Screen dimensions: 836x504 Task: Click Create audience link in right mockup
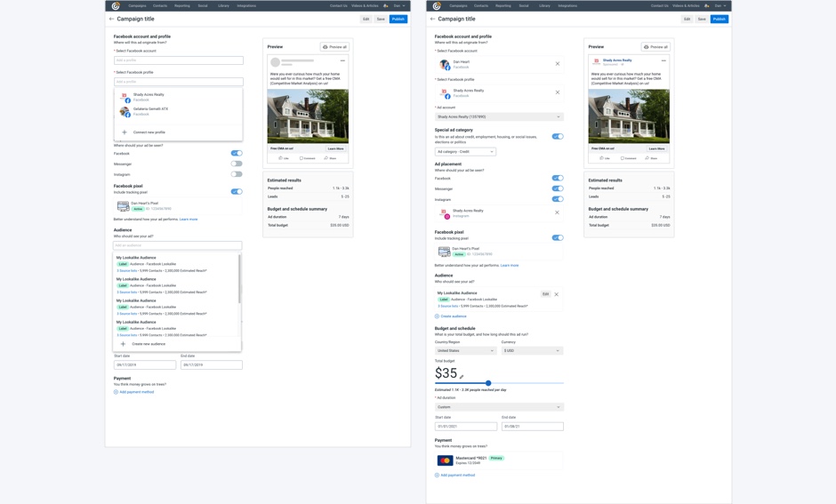tap(451, 316)
